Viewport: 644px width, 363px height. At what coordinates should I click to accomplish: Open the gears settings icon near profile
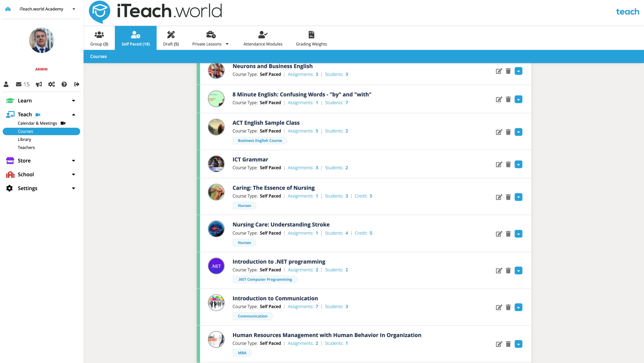[51, 84]
